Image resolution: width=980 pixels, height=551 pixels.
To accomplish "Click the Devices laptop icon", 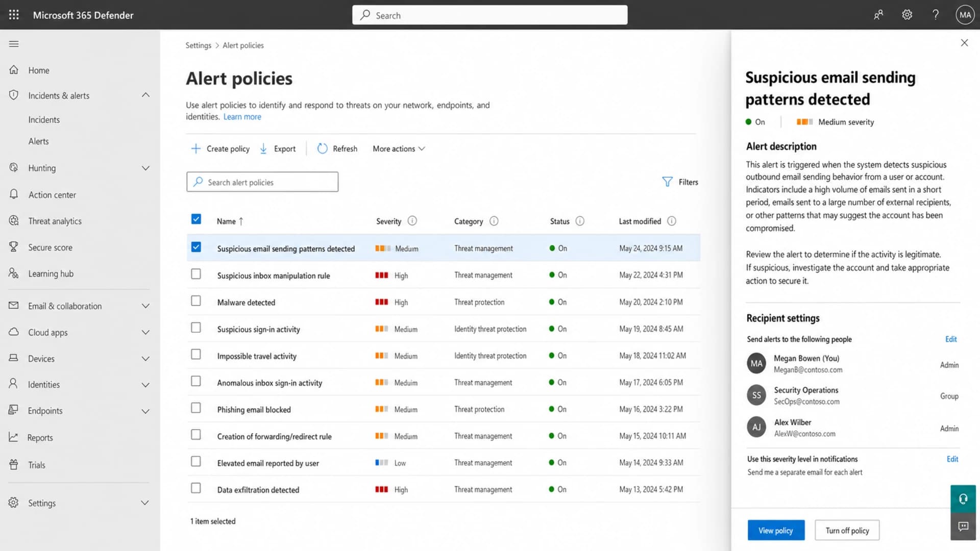I will click(x=14, y=358).
